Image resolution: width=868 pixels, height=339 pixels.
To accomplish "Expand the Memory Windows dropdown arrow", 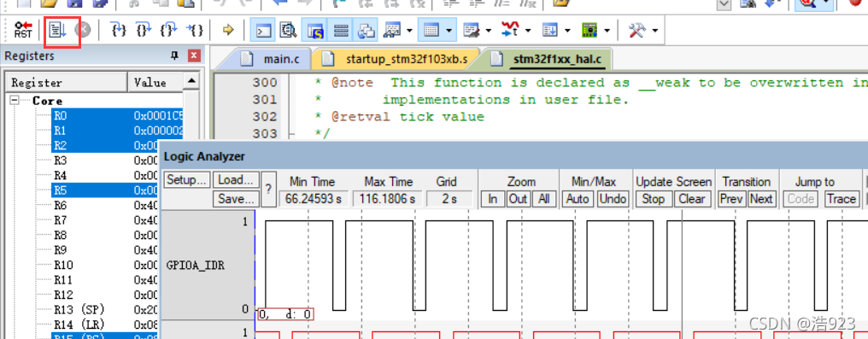I will [449, 31].
